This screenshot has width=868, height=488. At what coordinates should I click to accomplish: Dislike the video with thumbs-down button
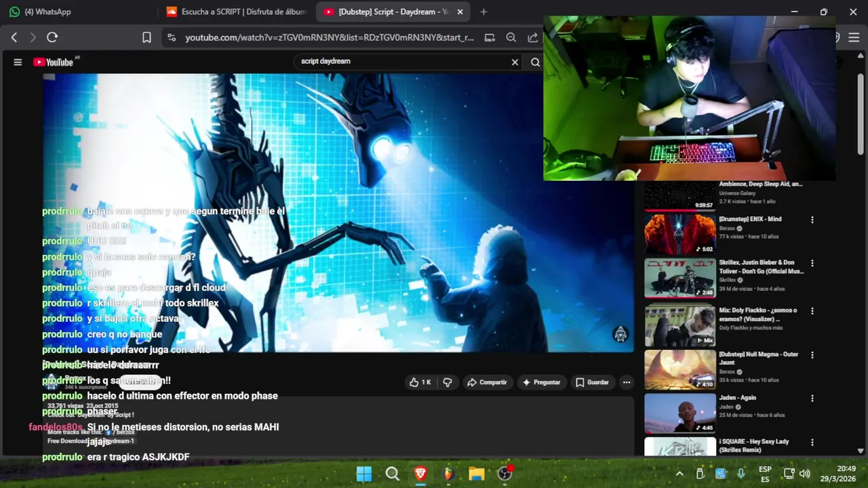click(x=448, y=382)
